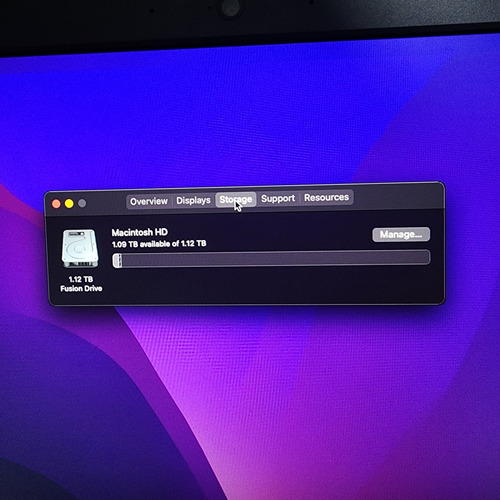Close the About This Mac window
The height and width of the screenshot is (500, 500).
coord(56,204)
